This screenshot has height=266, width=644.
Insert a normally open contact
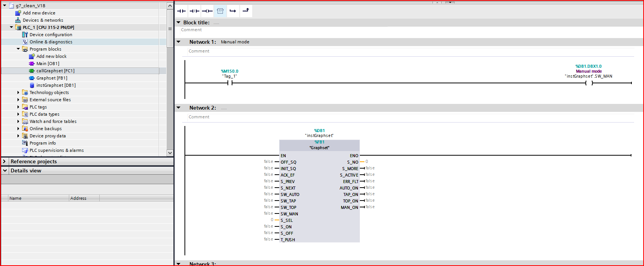181,11
